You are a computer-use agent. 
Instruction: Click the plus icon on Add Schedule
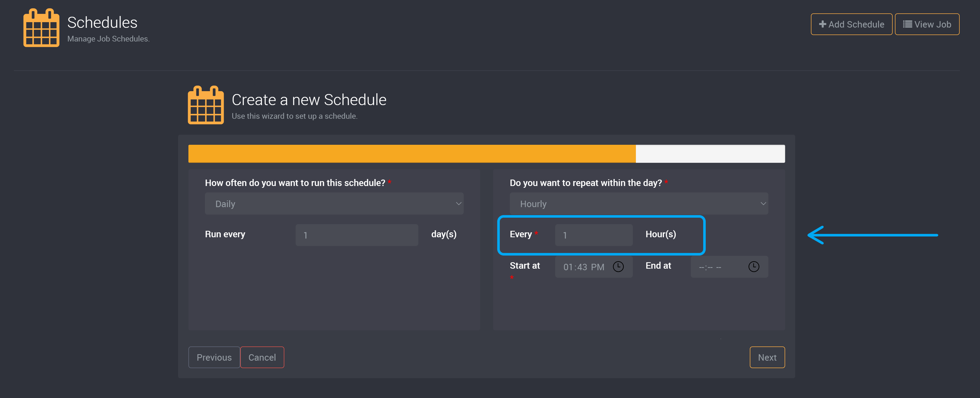click(822, 24)
